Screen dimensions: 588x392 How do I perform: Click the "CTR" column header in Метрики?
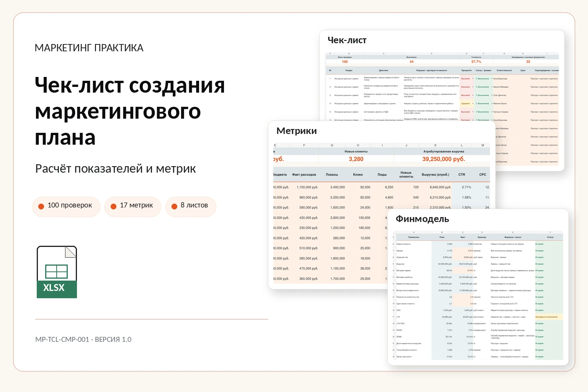[462, 175]
